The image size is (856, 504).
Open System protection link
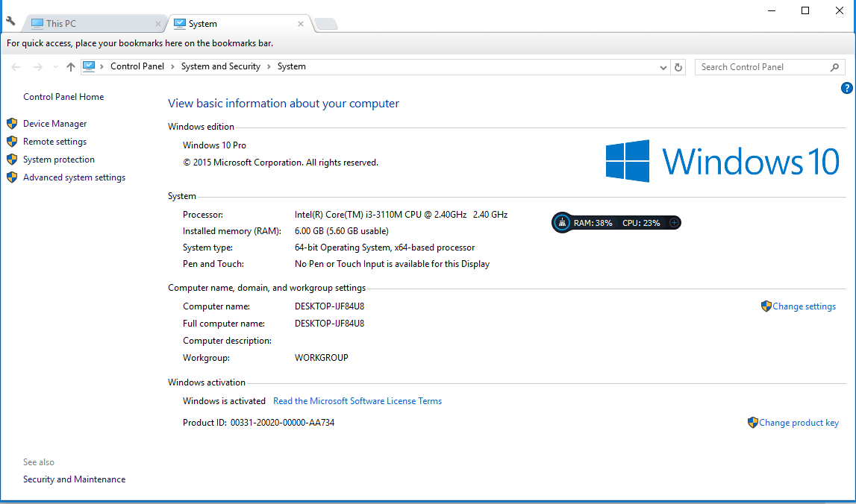[58, 160]
